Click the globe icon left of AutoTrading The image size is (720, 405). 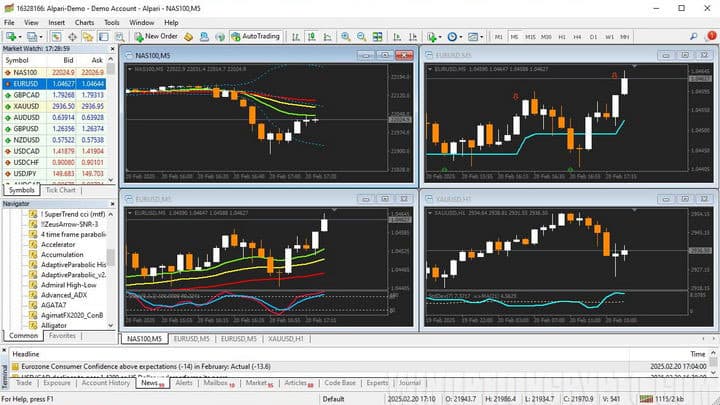click(220, 37)
